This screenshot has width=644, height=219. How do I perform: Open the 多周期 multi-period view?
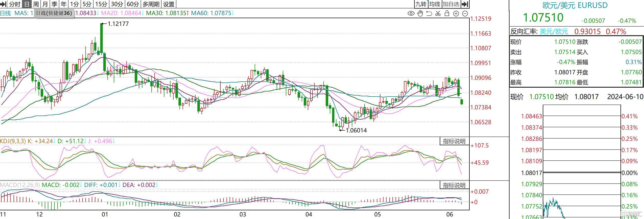point(151,4)
